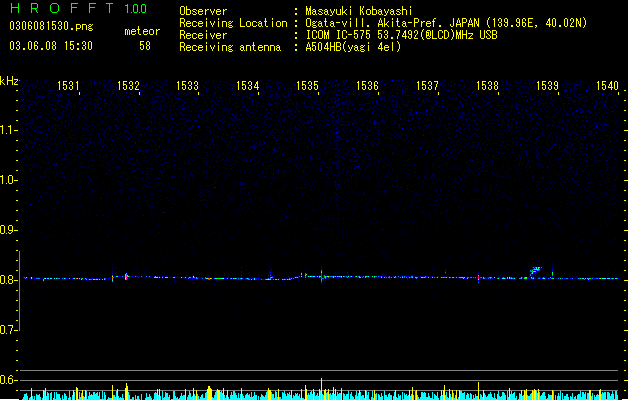Image resolution: width=629 pixels, height=400 pixels.
Task: Click the 0.6 kHz frequency tick label
Action: 8,380
